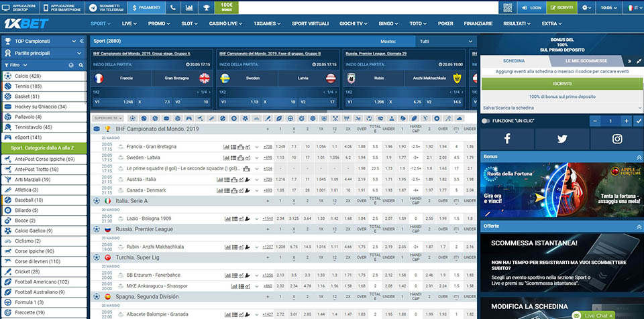The image size is (644, 319).
Task: Click the search magnifier icon in Filtro bar
Action: click(81, 65)
